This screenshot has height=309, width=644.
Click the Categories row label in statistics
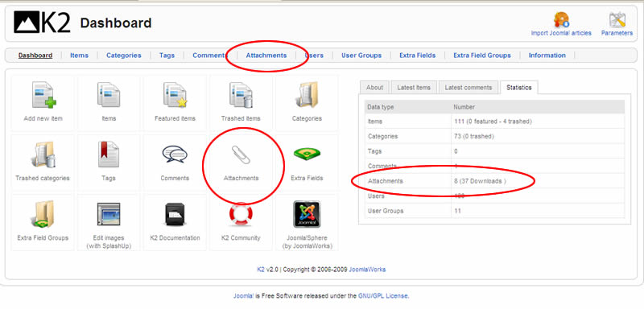coord(383,136)
